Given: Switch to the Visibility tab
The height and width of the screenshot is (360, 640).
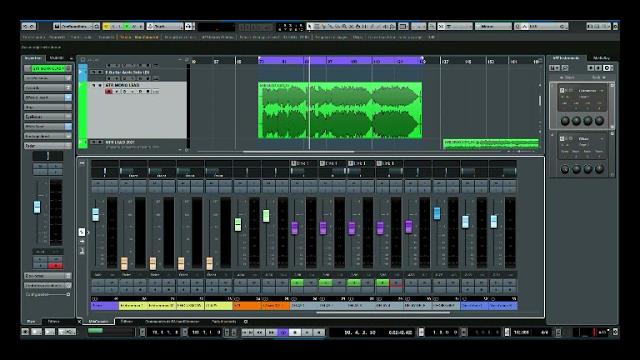Looking at the screenshot, I should pos(57,58).
